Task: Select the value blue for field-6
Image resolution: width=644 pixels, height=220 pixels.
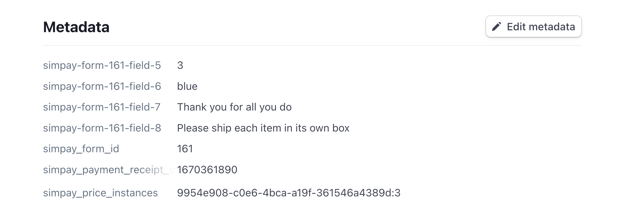Action: point(187,86)
